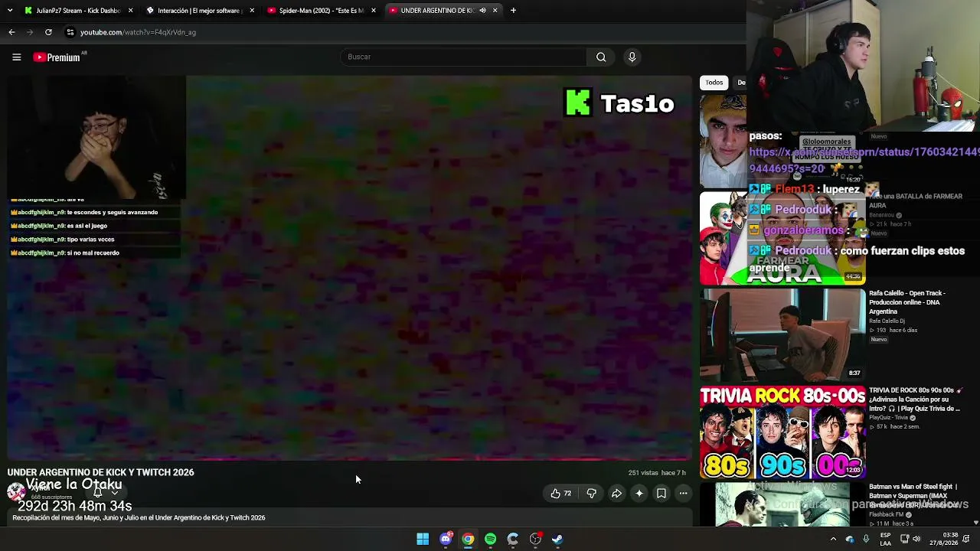This screenshot has height=551, width=980.
Task: Start voice search with microphone icon
Action: (x=632, y=57)
